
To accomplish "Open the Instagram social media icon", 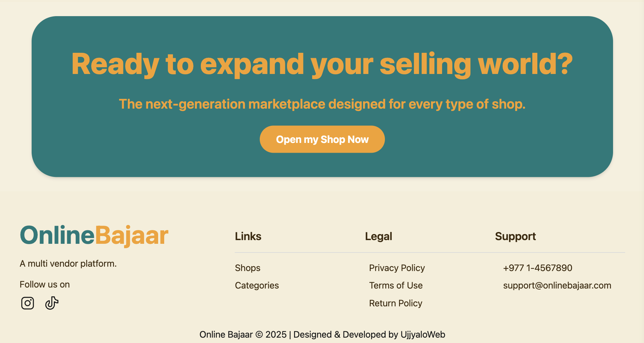I will [28, 303].
